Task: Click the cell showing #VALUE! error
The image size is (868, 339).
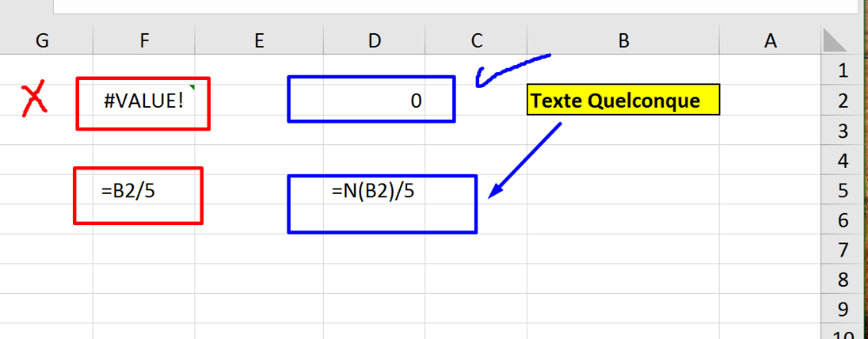Action: click(144, 100)
